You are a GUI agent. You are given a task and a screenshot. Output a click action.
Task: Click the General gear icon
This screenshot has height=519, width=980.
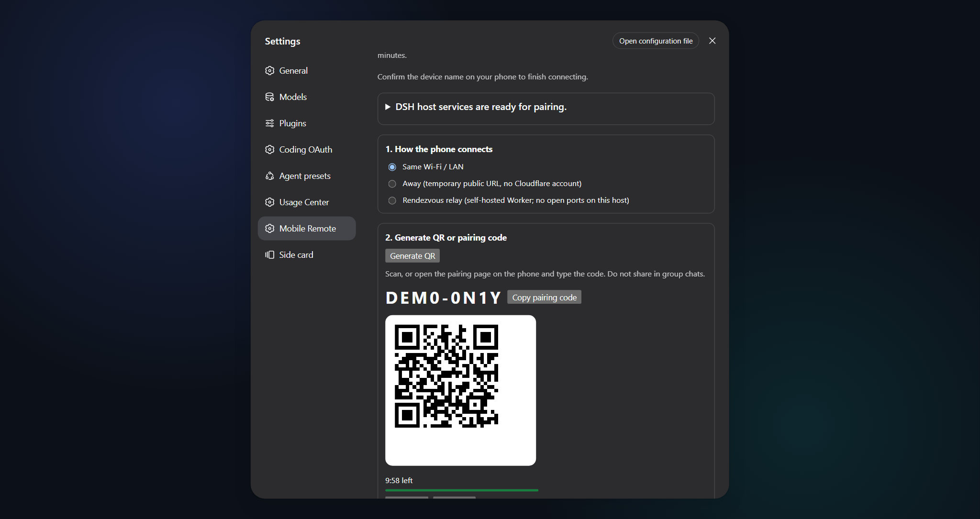(270, 71)
